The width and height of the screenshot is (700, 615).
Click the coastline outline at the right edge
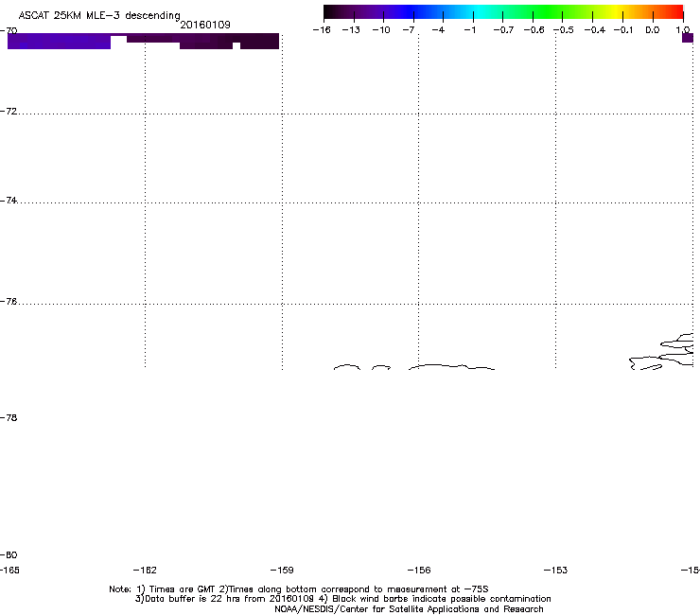(x=661, y=352)
